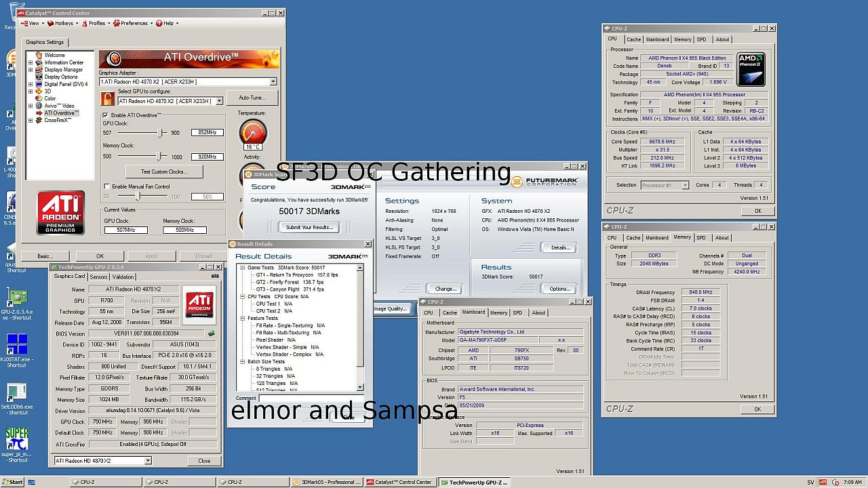This screenshot has height=488, width=868.
Task: Switch to the SPD tab in CPU-Z Memory window
Action: click(x=701, y=238)
